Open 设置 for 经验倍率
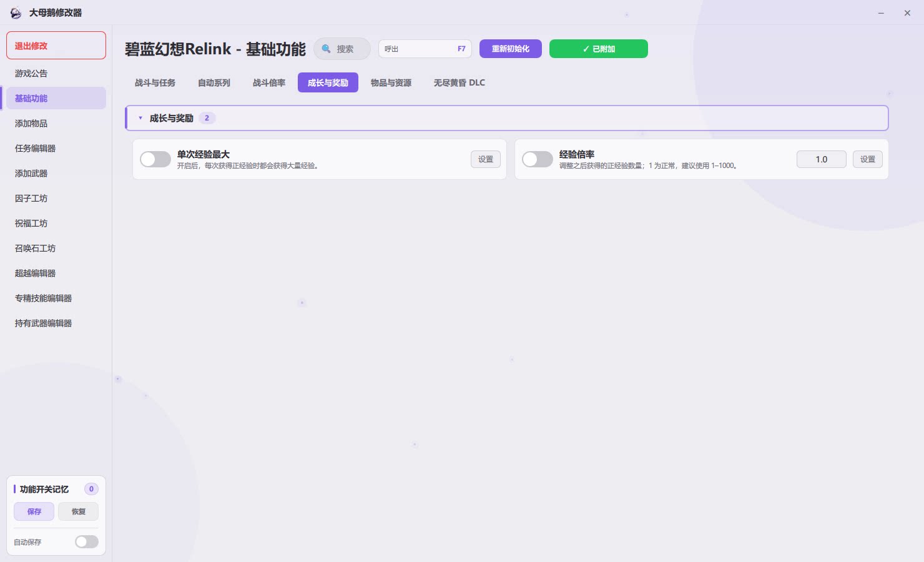The width and height of the screenshot is (924, 562). coord(868,159)
